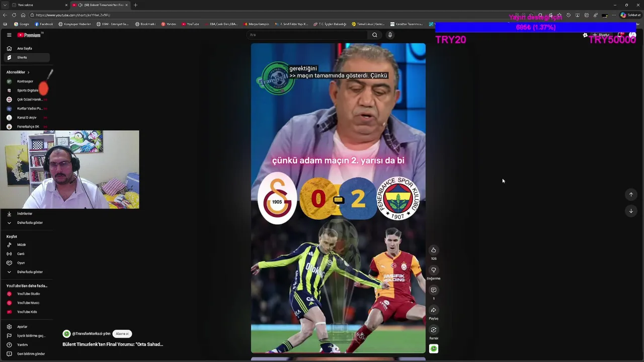This screenshot has width=644, height=362.
Task: Go to Ana Sayfa in sidebar
Action: tap(26, 48)
